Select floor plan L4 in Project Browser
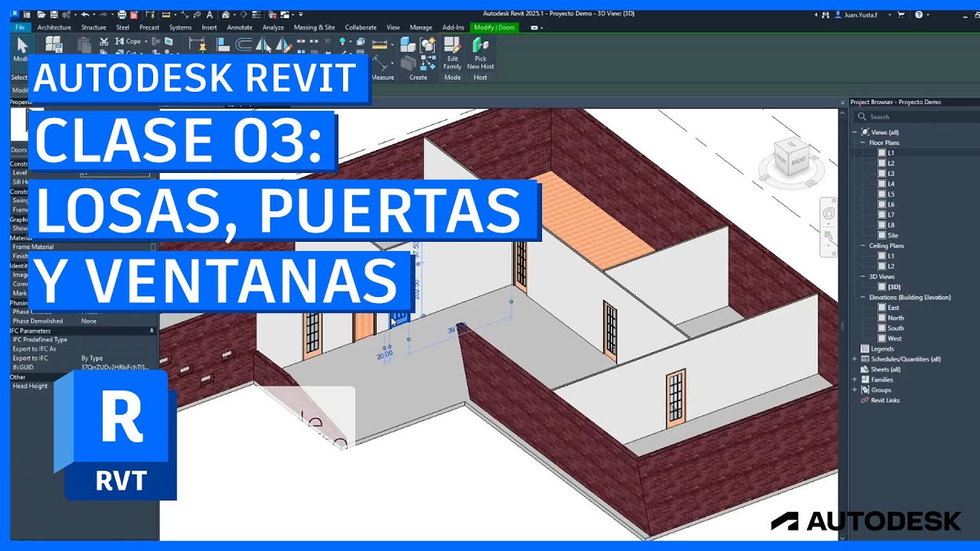This screenshot has width=980, height=551. 891,184
